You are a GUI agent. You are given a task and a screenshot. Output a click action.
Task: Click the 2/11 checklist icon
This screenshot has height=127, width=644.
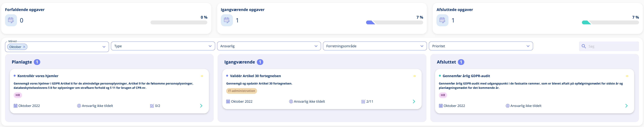point(363,102)
